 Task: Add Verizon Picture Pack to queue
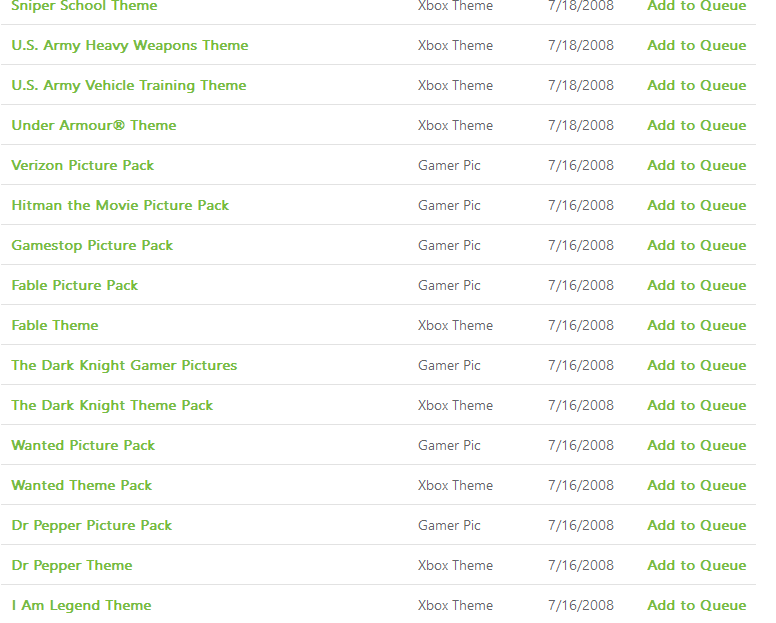(x=697, y=165)
